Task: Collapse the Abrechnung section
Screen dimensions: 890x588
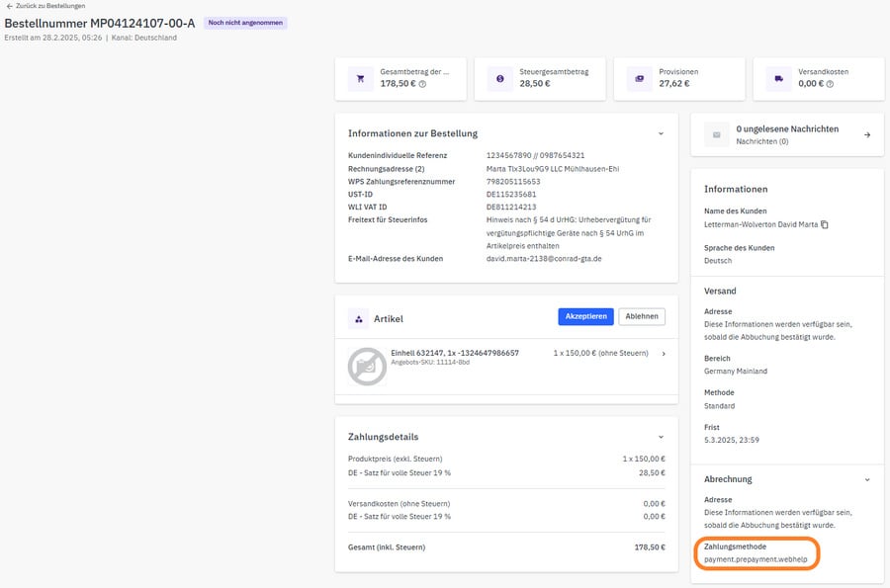Action: [867, 479]
